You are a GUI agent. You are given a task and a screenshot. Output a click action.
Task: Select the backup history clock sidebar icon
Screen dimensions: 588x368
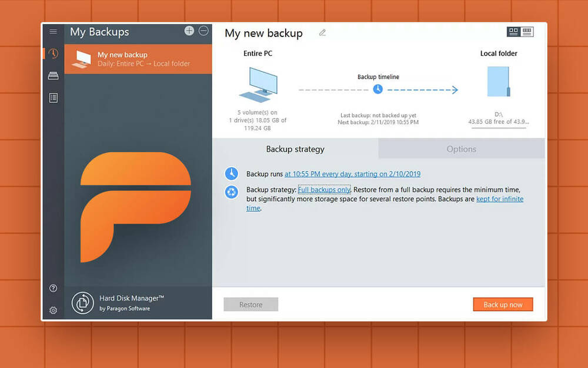pyautogui.click(x=54, y=54)
